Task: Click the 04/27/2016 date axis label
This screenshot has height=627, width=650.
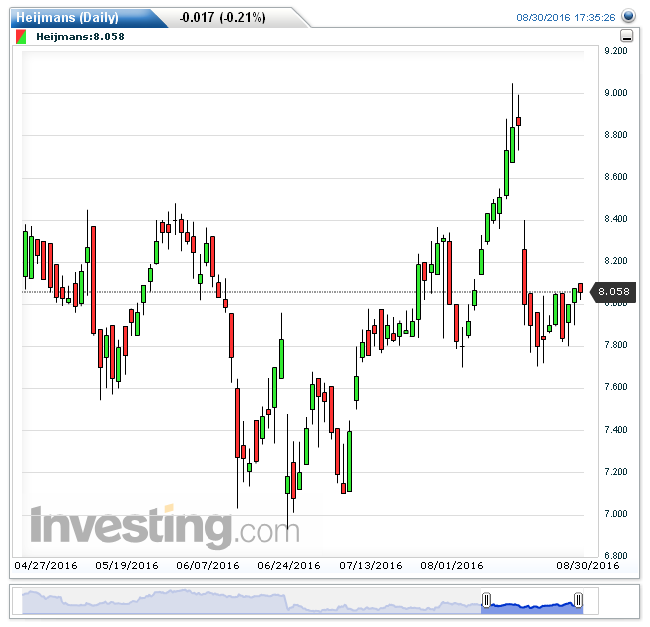Action: pos(46,565)
